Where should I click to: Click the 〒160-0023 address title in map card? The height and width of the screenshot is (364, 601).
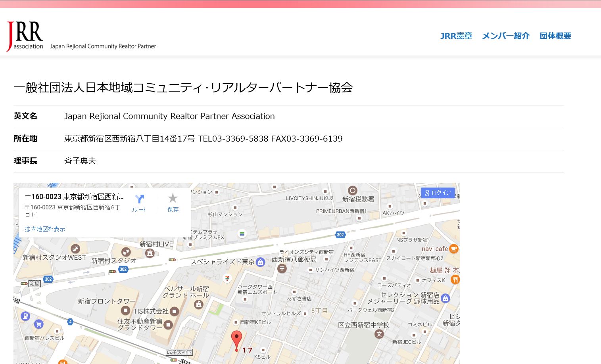click(74, 197)
